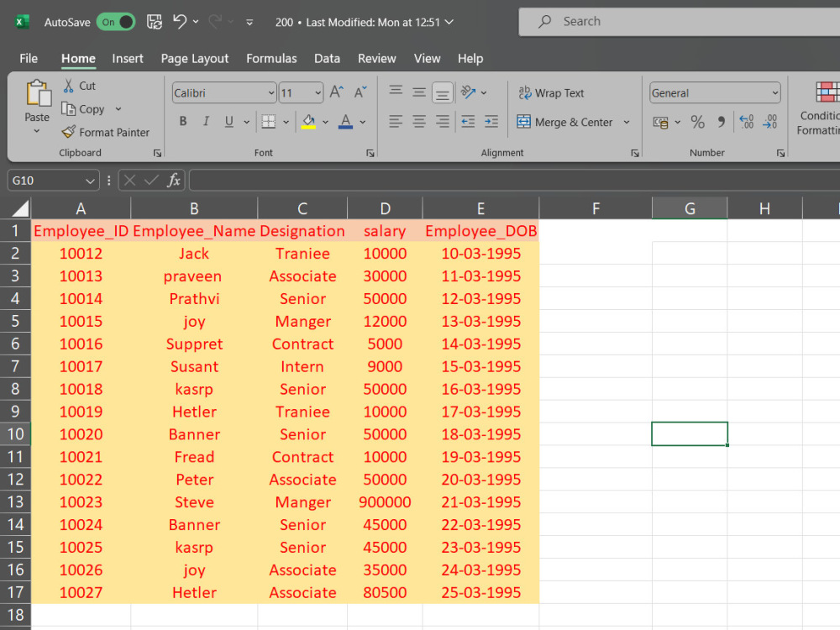Toggle Bold formatting

click(x=183, y=122)
